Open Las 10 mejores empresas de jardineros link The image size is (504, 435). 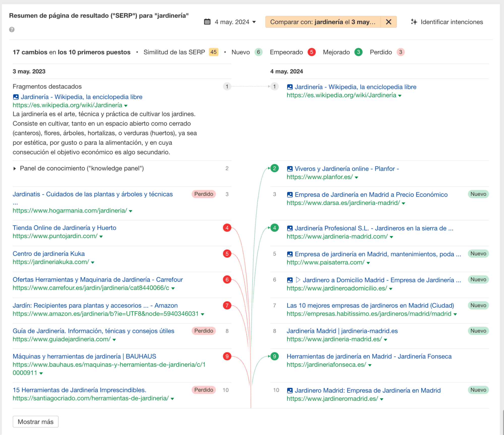(370, 306)
